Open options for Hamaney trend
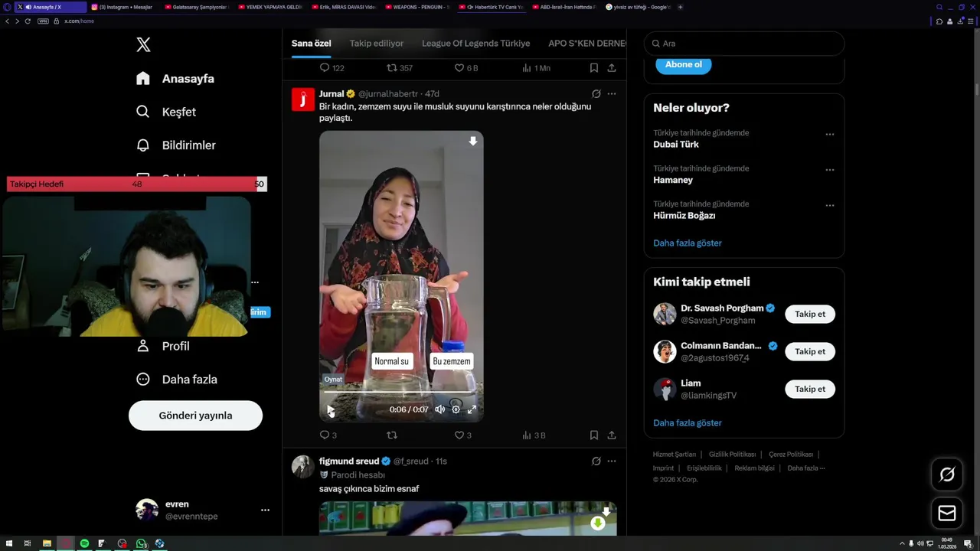 click(x=829, y=170)
